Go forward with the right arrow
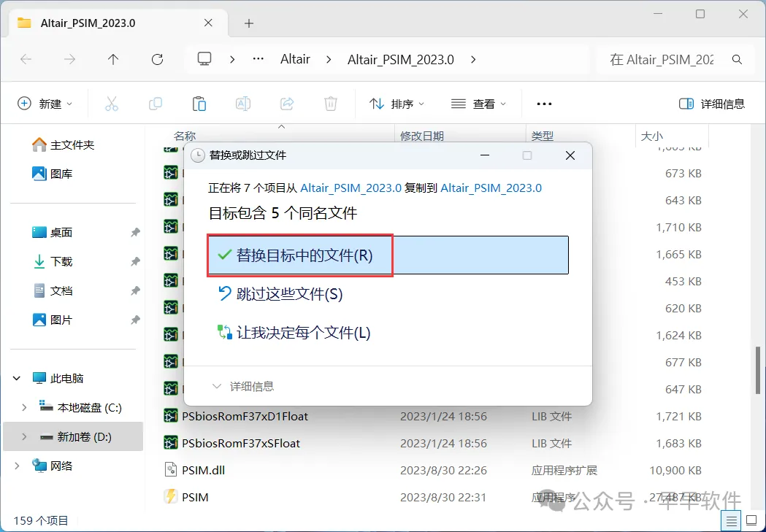This screenshot has height=532, width=766. 70,60
